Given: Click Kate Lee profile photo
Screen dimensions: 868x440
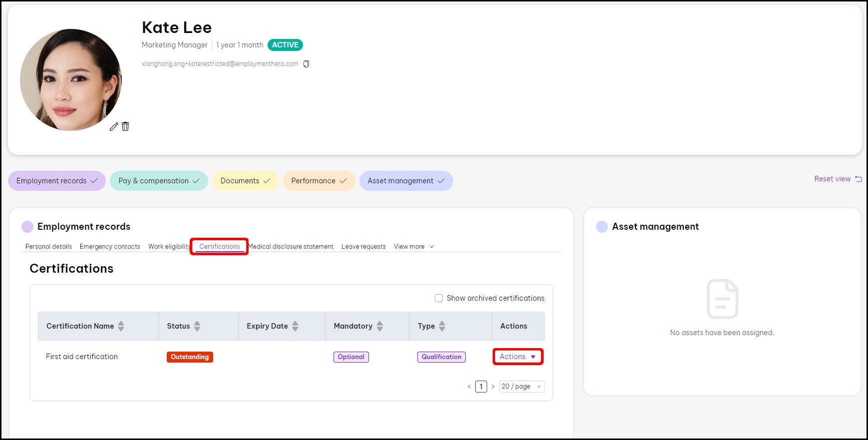Looking at the screenshot, I should [71, 80].
